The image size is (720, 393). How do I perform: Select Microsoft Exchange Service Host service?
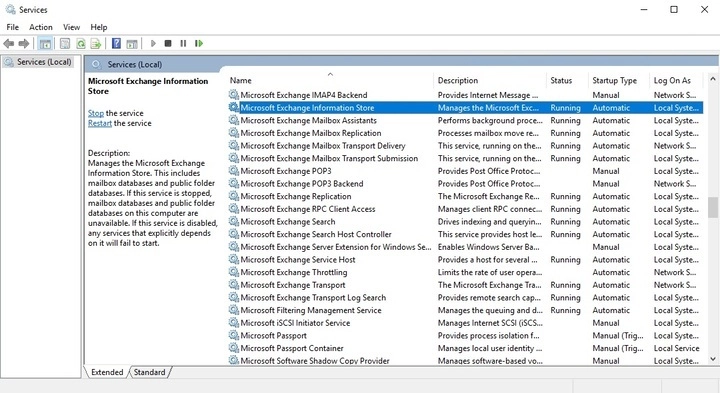[x=298, y=259]
